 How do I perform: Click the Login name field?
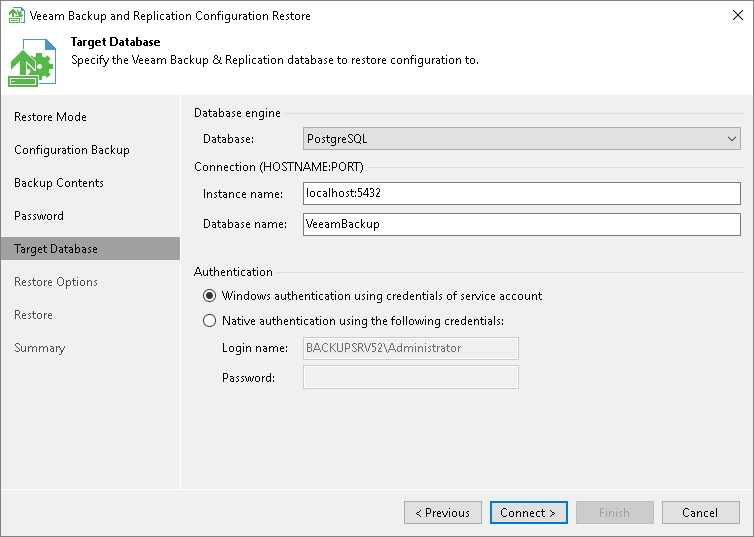click(410, 348)
